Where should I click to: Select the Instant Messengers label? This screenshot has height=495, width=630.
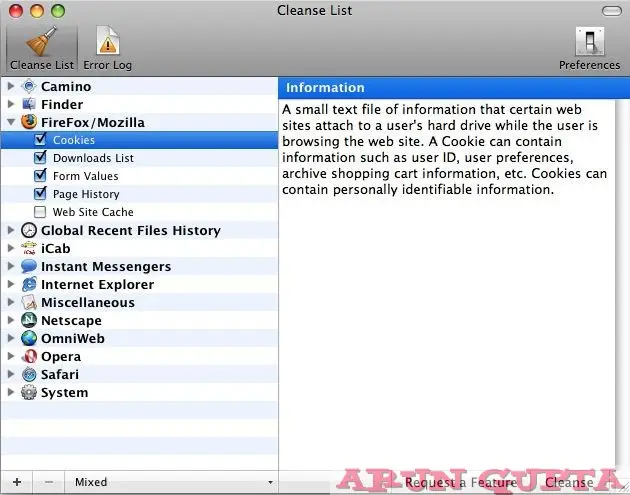coord(106,266)
